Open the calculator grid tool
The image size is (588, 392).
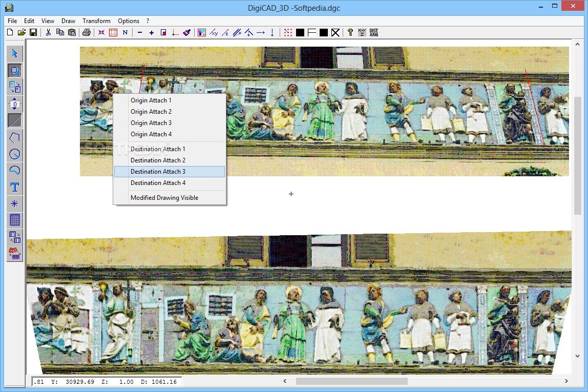[x=15, y=220]
